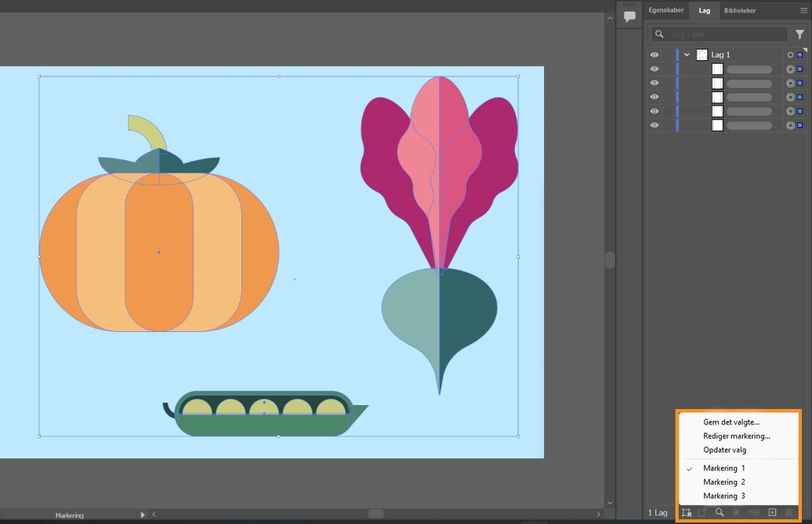Toggle visibility of the first sublayer
This screenshot has height=524, width=812.
coord(654,69)
